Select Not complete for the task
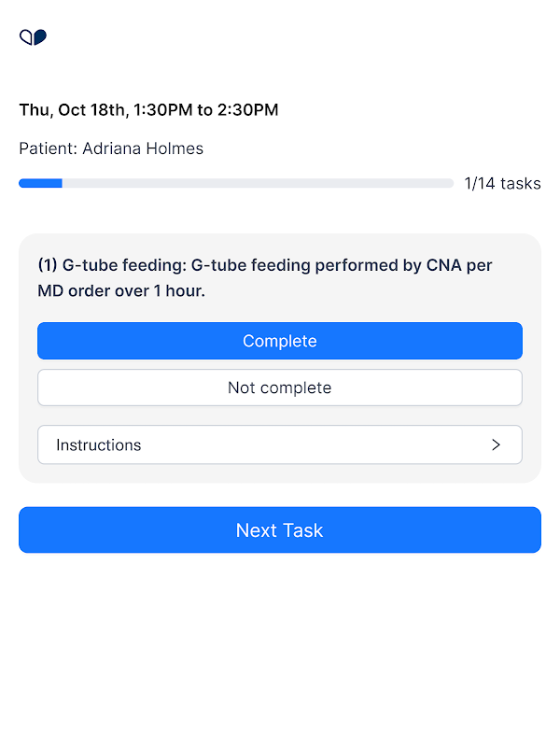The image size is (560, 747). coord(280,388)
